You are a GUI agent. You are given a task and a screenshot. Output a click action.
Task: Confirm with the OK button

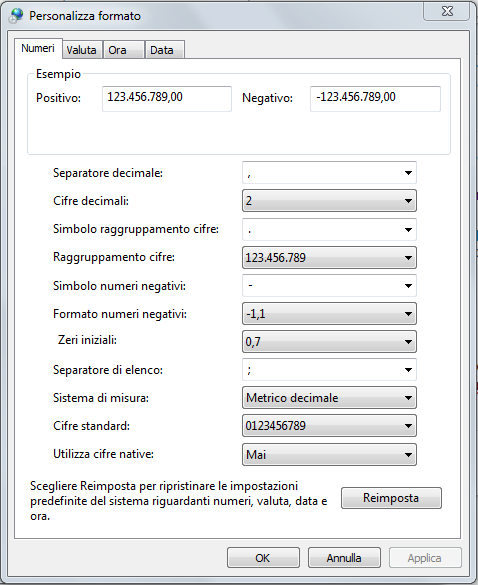(x=263, y=558)
